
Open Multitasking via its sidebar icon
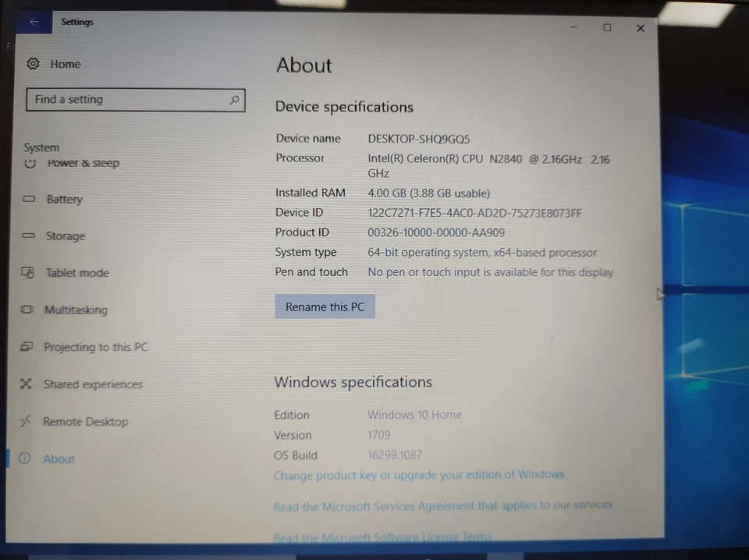click(x=26, y=310)
